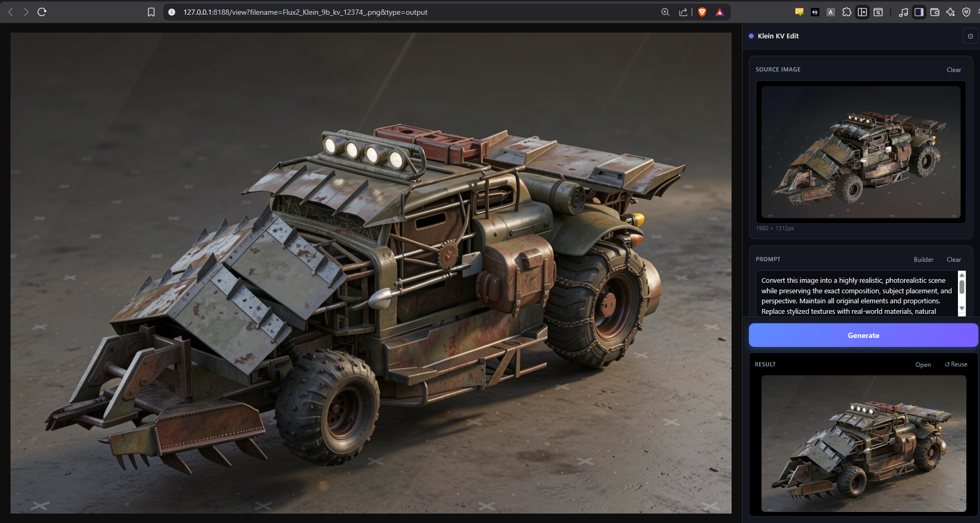Bookmark this page with the bookmark icon
Screen dimensions: 980x523
[151, 12]
